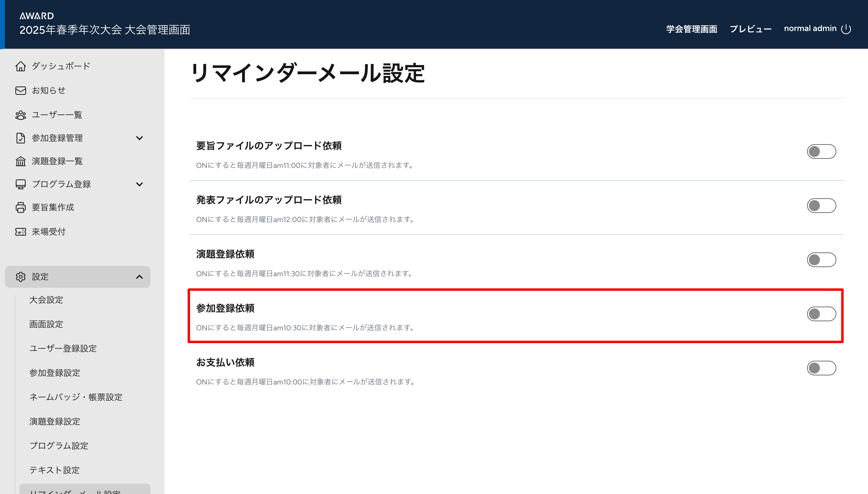Click the 演題登録一覧 building icon

coord(20,161)
